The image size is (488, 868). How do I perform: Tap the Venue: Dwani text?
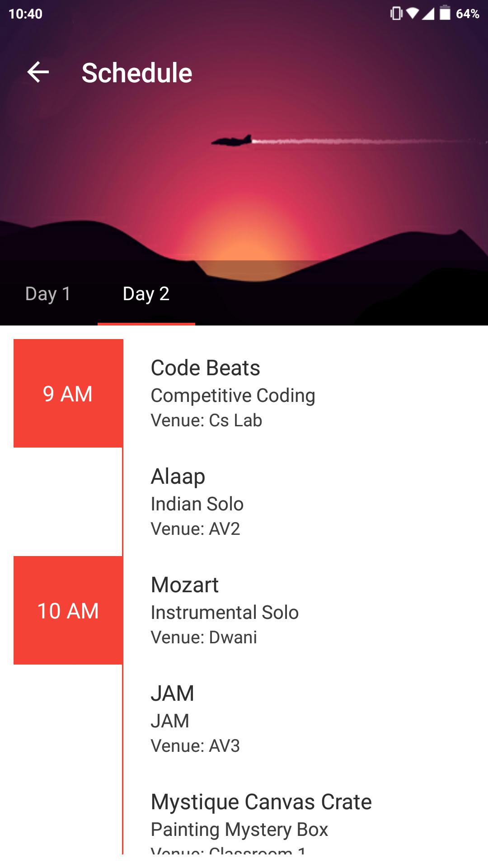tap(203, 637)
